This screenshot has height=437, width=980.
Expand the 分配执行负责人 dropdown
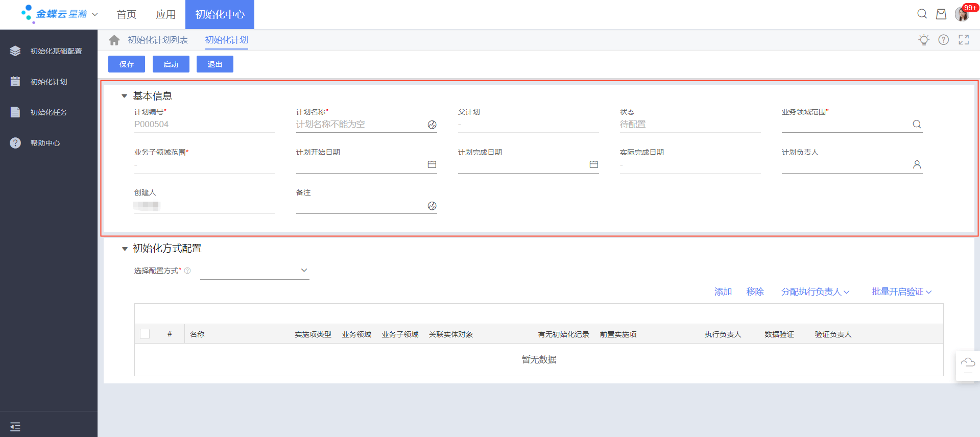(815, 292)
